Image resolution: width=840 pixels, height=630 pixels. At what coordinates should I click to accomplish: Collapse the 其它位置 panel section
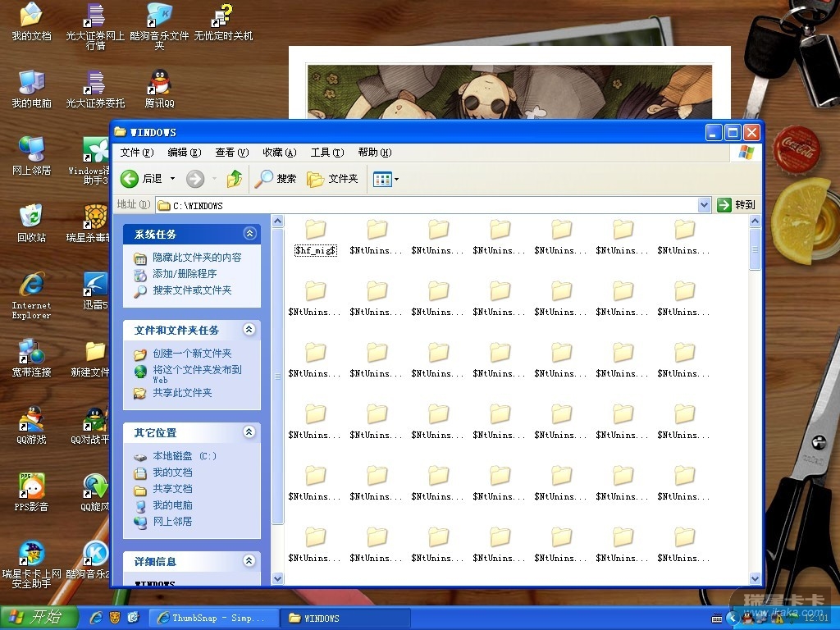tap(249, 432)
